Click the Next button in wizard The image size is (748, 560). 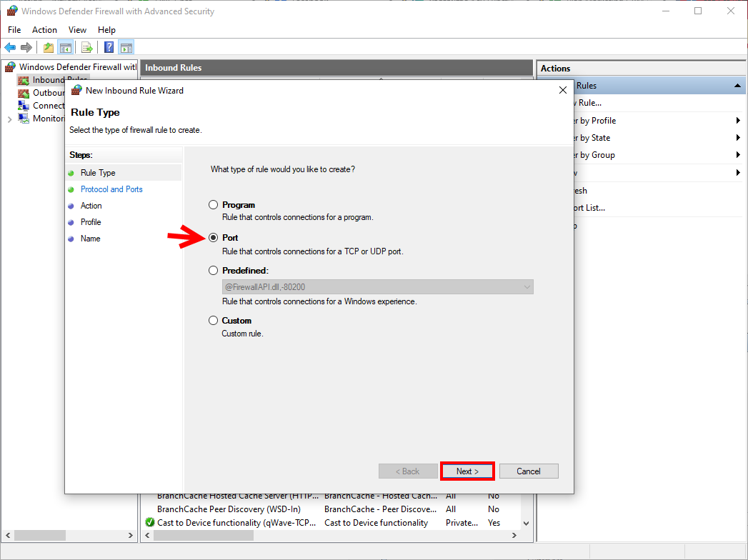[467, 471]
